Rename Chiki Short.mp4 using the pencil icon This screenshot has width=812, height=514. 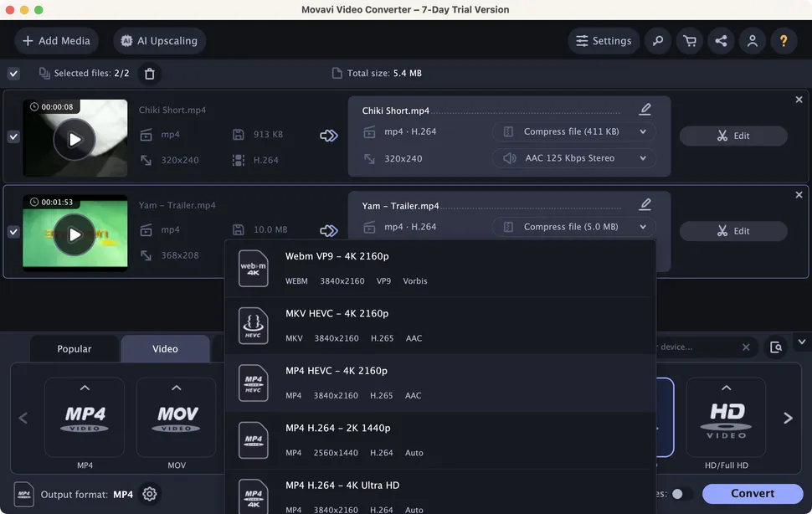(x=645, y=109)
